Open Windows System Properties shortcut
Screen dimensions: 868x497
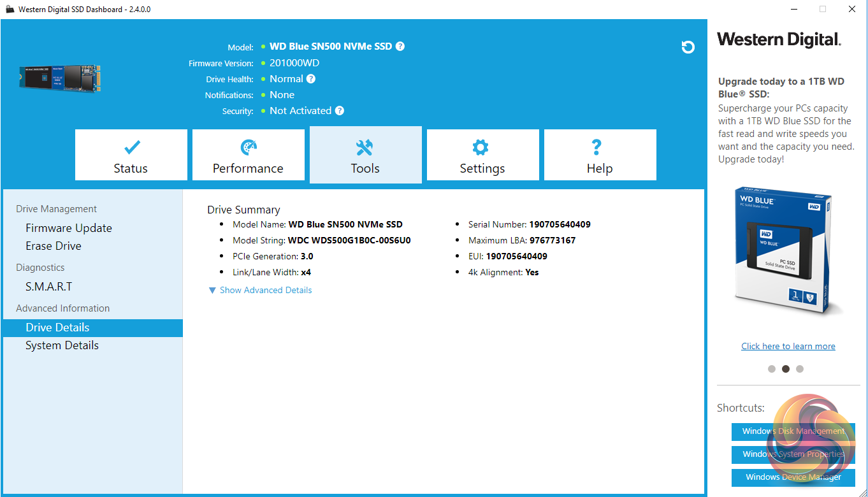(793, 454)
